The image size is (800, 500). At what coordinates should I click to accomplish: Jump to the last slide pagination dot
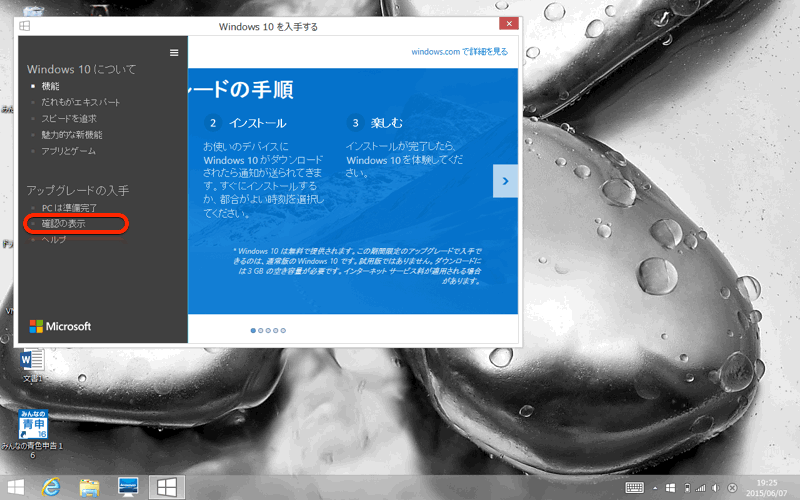283,329
